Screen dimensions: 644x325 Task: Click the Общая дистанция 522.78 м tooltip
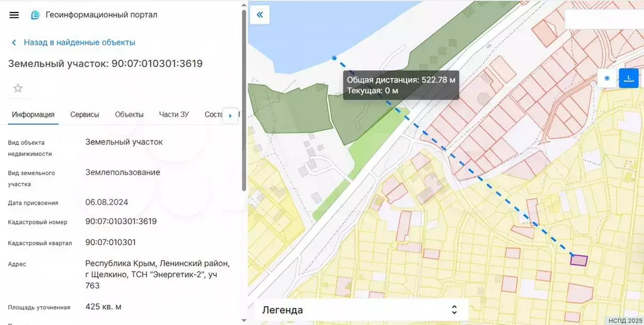401,85
